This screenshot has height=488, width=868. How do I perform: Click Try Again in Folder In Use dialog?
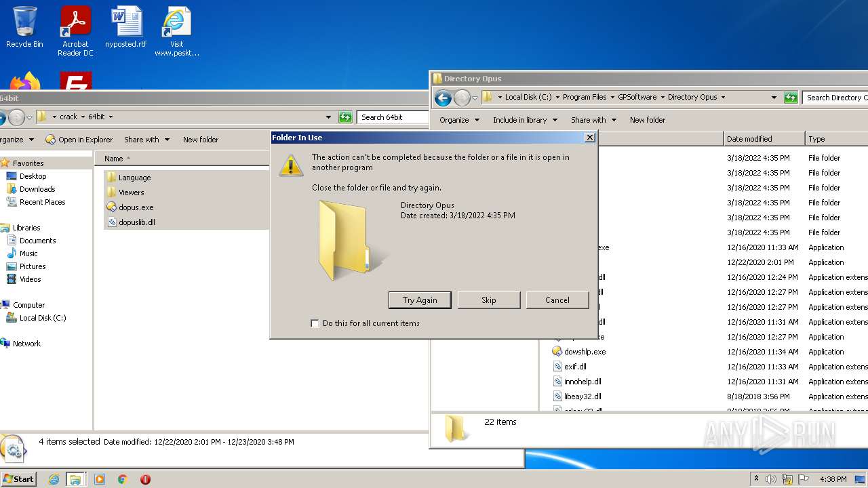tap(420, 300)
